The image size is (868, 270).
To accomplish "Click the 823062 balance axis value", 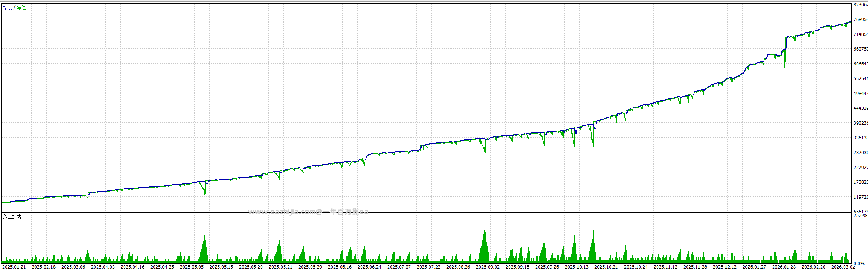I will 861,5.
